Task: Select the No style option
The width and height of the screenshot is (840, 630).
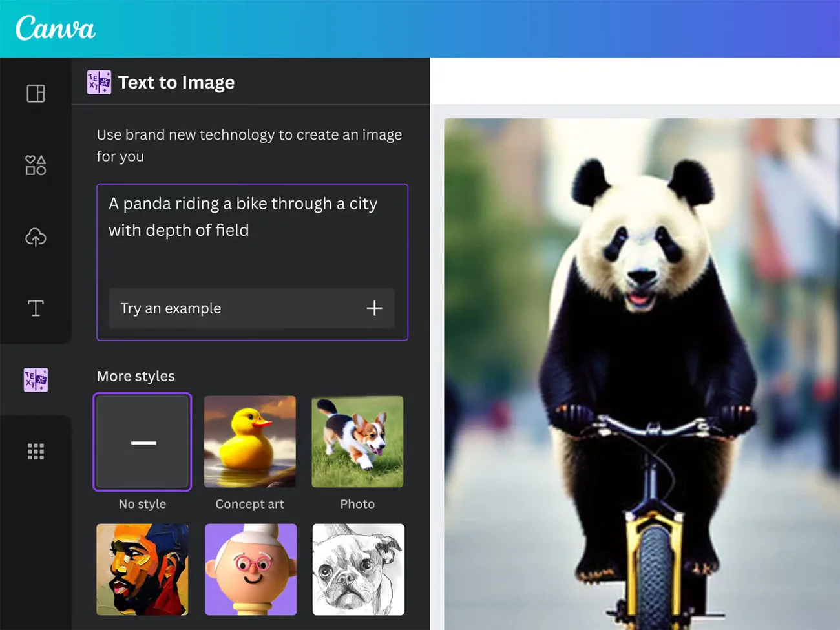Action: point(143,442)
